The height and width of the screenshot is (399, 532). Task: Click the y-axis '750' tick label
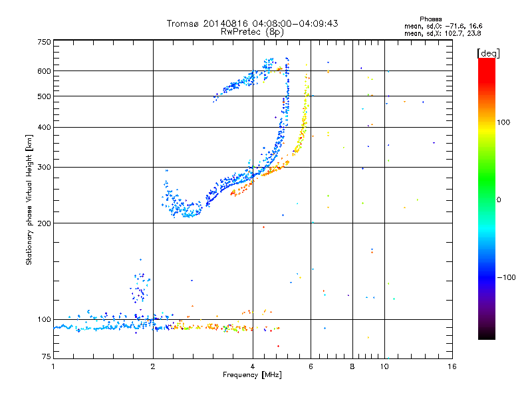pyautogui.click(x=44, y=42)
